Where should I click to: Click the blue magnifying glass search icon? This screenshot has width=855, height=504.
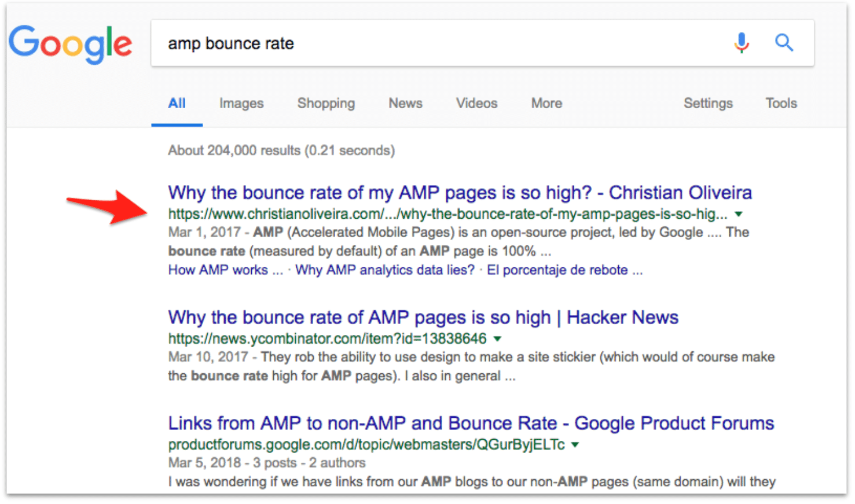coord(784,42)
